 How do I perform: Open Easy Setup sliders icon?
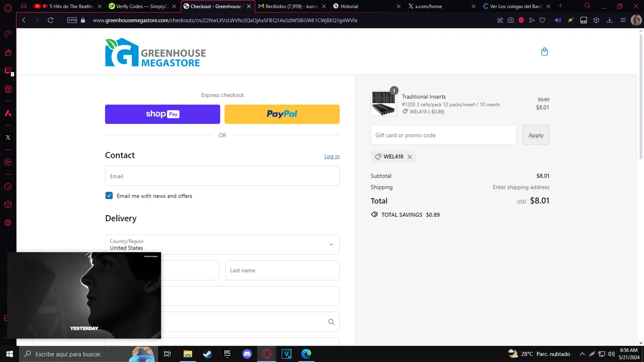(623, 20)
